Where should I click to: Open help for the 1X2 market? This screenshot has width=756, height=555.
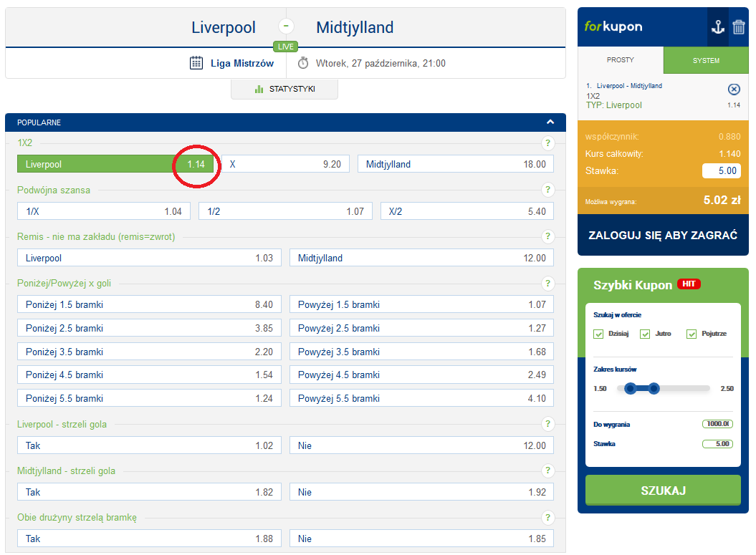click(x=547, y=143)
